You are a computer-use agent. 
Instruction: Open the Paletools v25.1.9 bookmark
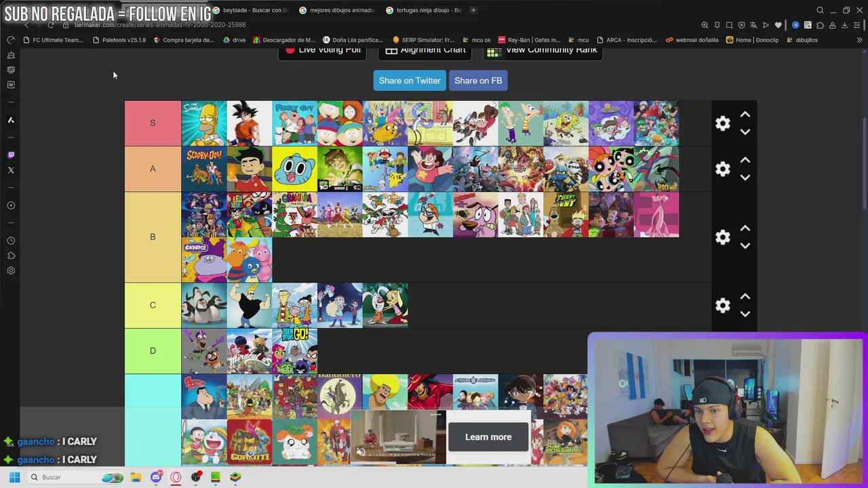tap(119, 40)
